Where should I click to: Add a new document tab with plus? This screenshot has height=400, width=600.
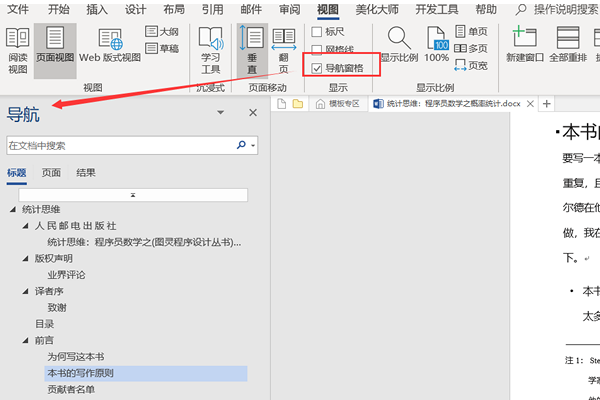coord(546,104)
